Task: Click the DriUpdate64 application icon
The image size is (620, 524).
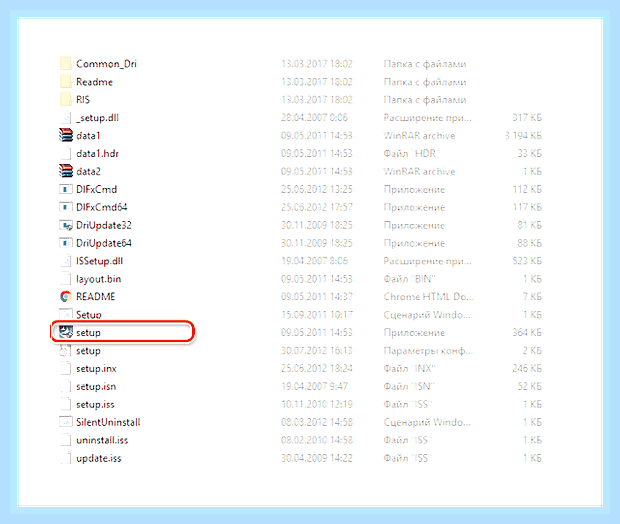Action: [66, 243]
